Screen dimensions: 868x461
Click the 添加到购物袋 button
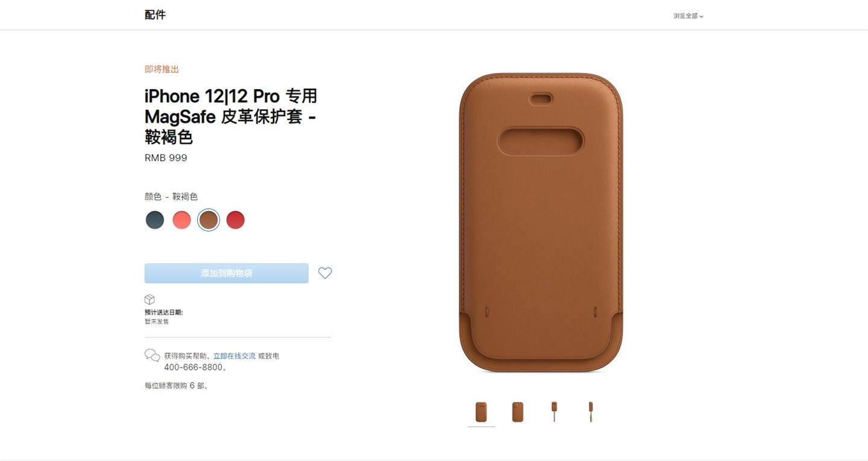227,273
